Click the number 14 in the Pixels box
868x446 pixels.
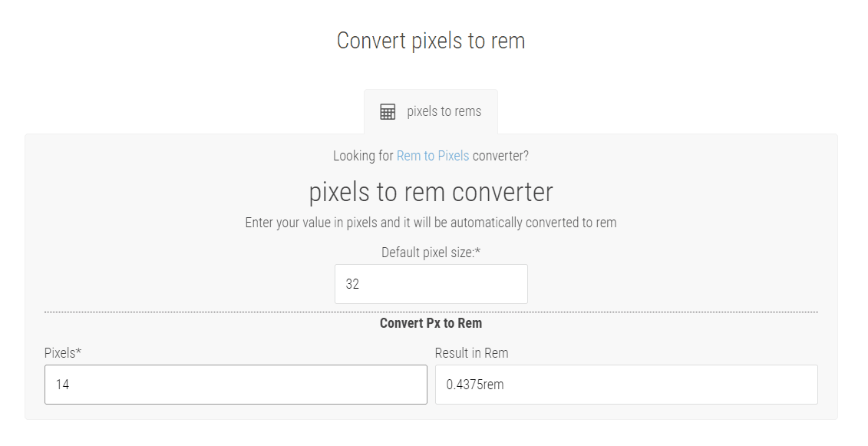tap(62, 385)
